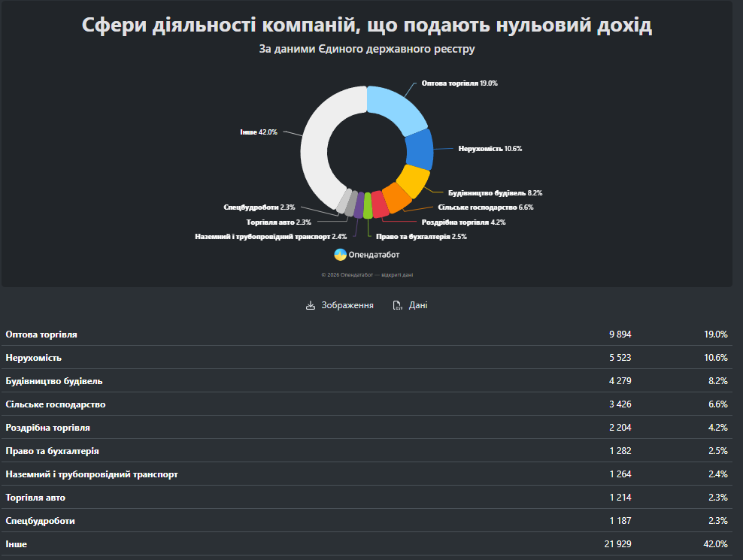Select table row name Інше
Screen dimensions: 743x560
coord(16,544)
